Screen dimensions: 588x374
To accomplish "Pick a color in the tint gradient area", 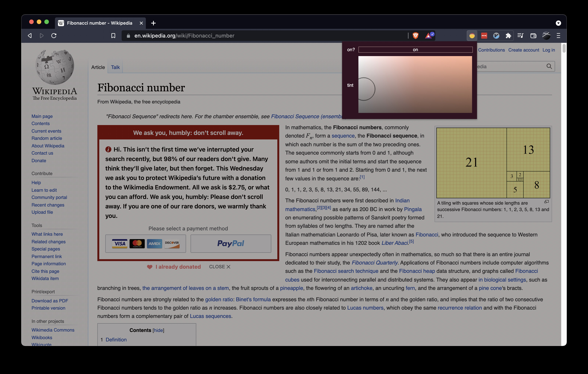I will pos(415,85).
